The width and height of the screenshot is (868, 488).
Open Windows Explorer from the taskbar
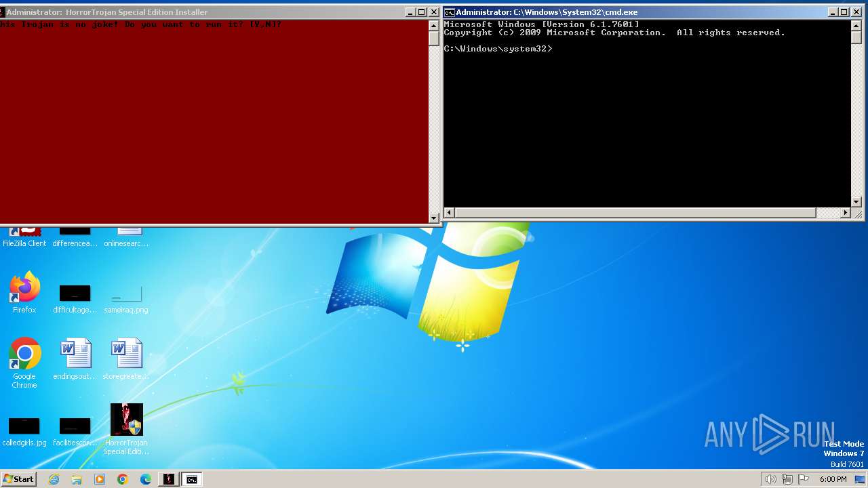[77, 479]
